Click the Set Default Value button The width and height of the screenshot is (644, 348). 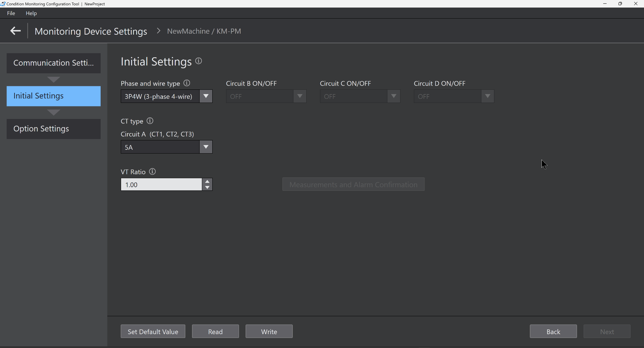click(x=153, y=331)
